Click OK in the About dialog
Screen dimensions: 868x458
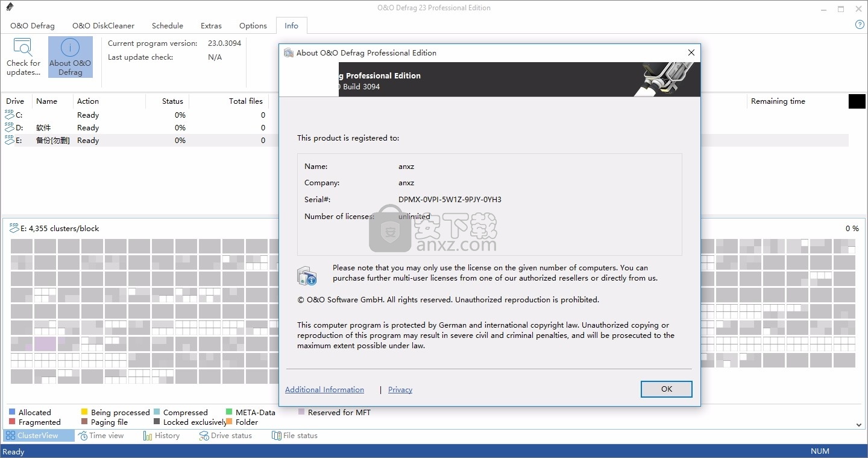667,389
